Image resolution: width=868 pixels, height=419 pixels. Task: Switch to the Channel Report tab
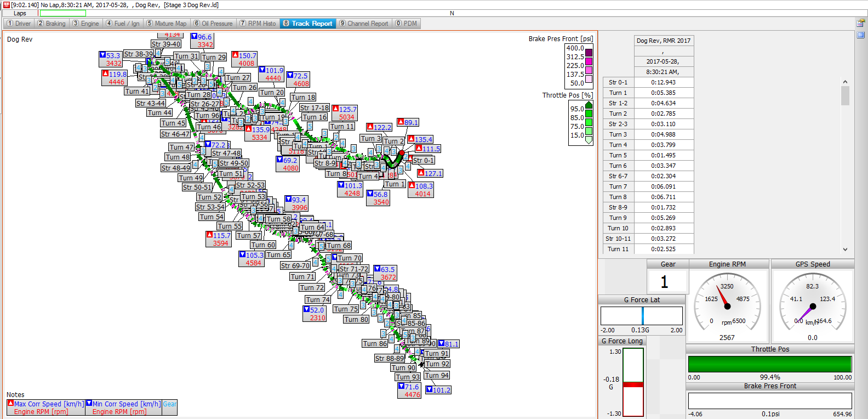(x=363, y=24)
